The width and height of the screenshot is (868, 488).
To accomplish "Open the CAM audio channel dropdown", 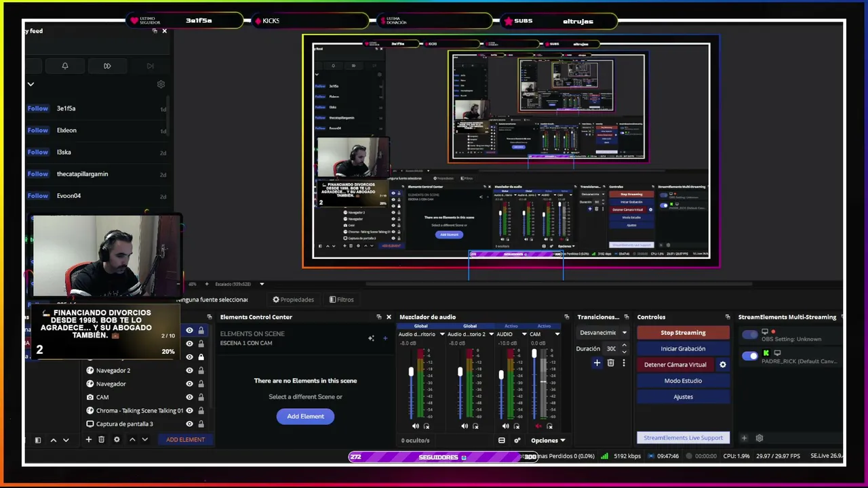I will [557, 334].
